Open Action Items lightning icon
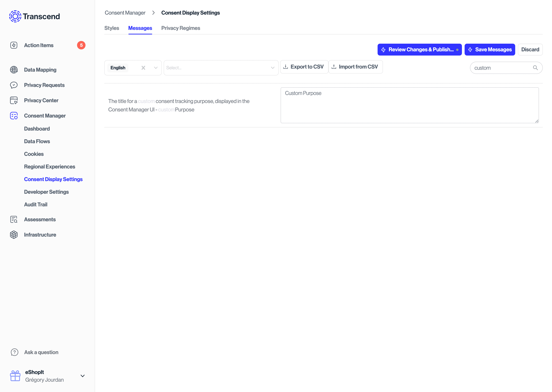The image size is (552, 392). (x=14, y=45)
